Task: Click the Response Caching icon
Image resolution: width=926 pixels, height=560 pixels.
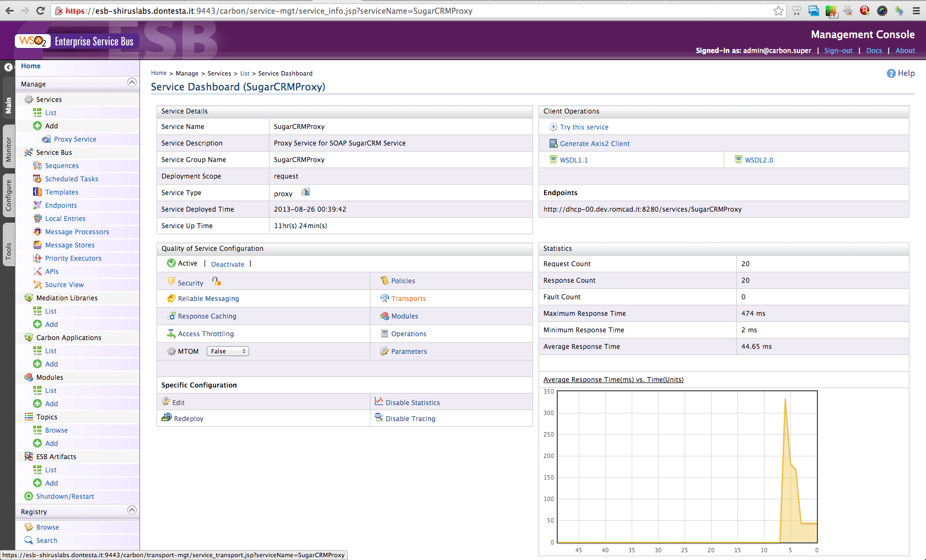Action: [x=171, y=316]
